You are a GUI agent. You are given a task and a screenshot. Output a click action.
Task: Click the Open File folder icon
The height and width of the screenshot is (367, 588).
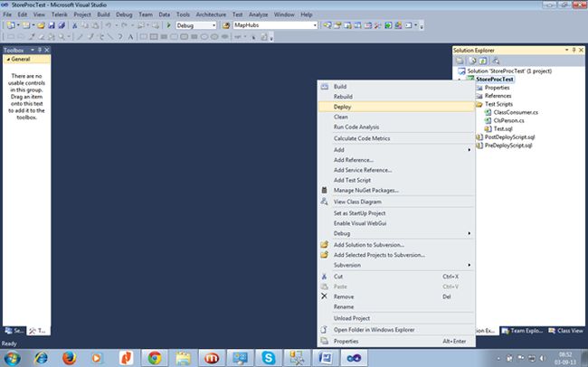click(x=41, y=25)
